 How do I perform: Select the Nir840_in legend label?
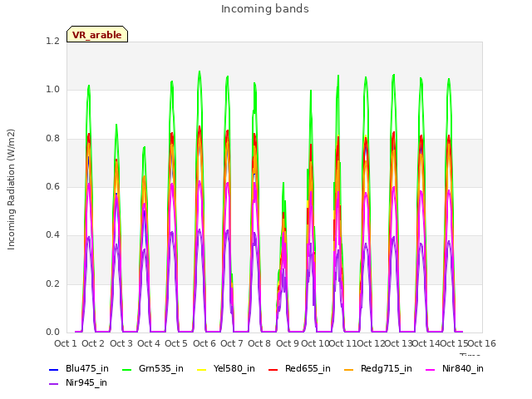463,368
